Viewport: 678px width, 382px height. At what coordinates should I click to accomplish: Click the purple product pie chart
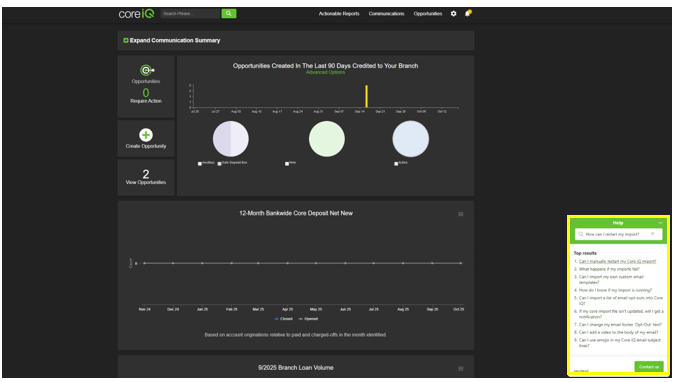click(230, 139)
